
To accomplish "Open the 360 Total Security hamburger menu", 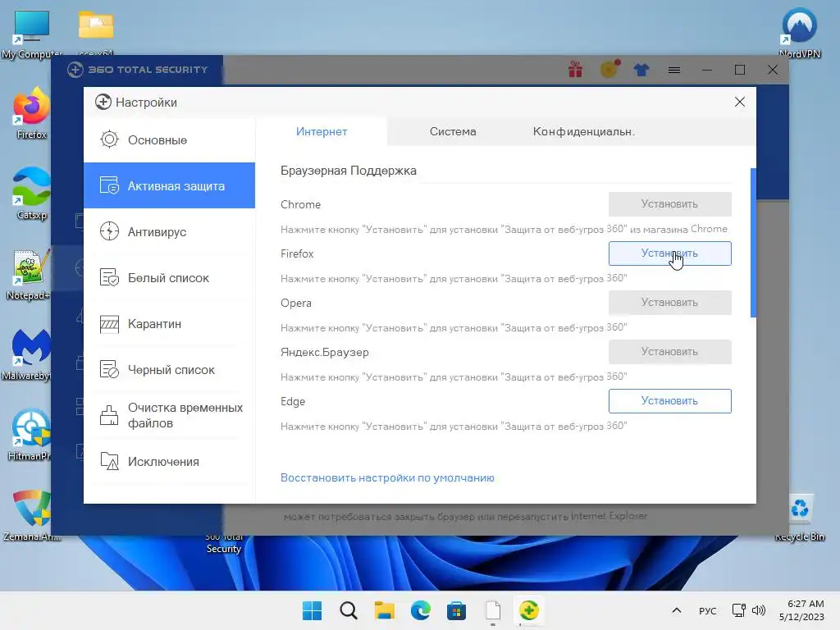I will [674, 70].
